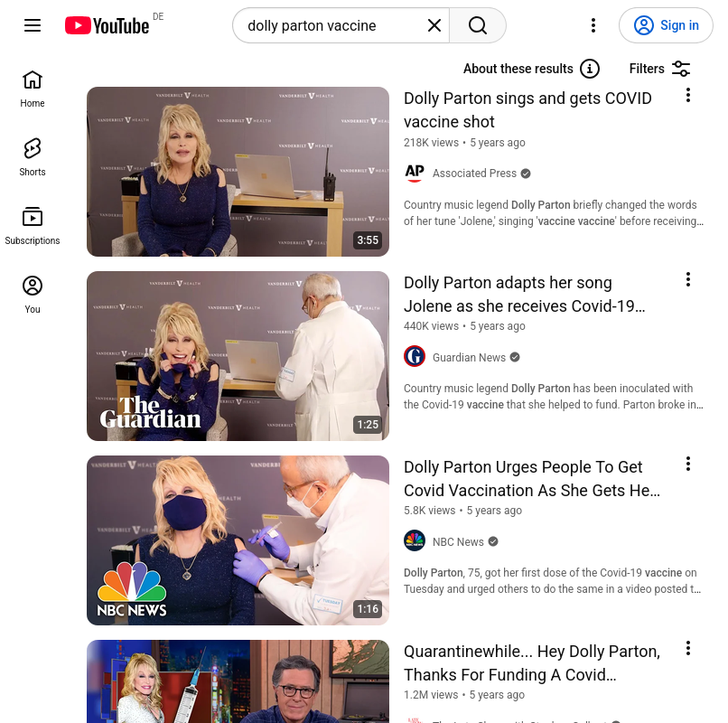Open options menu for AP vaccine shot video
Viewport: 728px width, 723px height.
(x=688, y=95)
